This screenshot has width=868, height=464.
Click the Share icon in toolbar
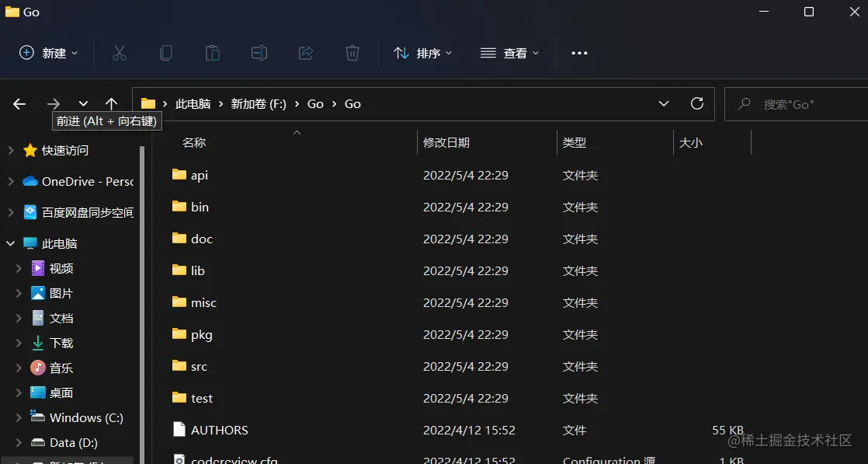[306, 53]
